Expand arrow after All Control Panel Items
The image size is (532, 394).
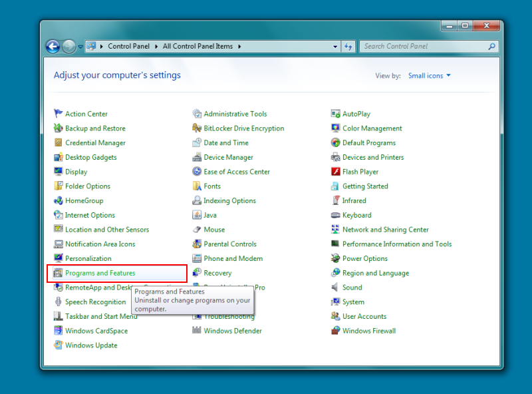tap(239, 47)
